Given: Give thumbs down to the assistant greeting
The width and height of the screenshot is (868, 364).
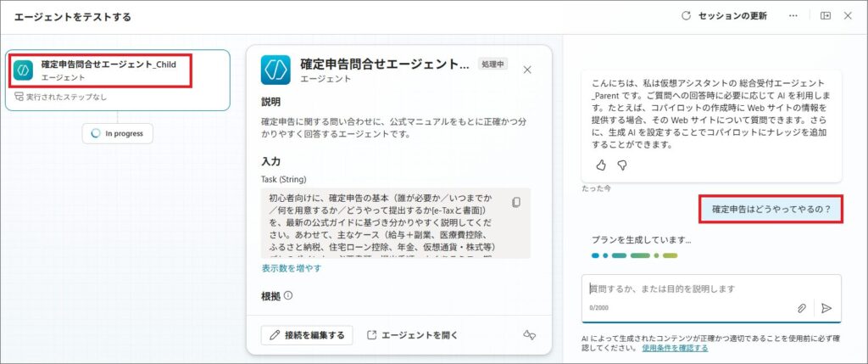Looking at the screenshot, I should 621,165.
